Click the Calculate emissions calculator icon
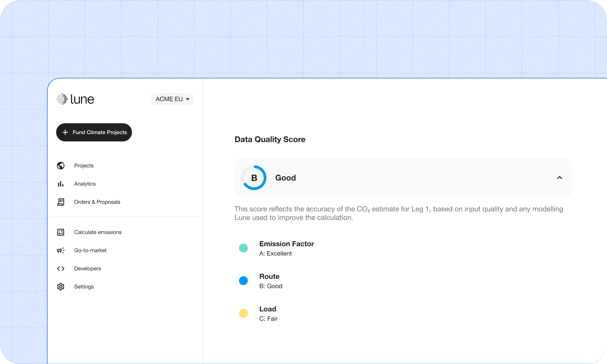 point(61,232)
